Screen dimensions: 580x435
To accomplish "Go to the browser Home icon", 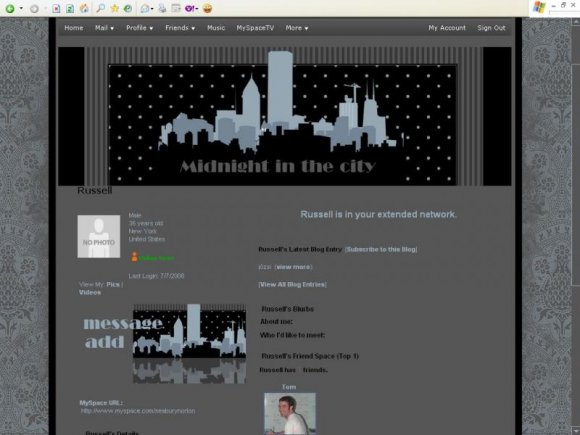I will tap(84, 8).
